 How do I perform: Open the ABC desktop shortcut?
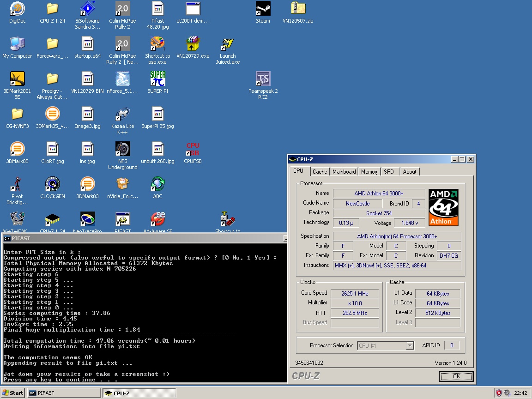158,188
